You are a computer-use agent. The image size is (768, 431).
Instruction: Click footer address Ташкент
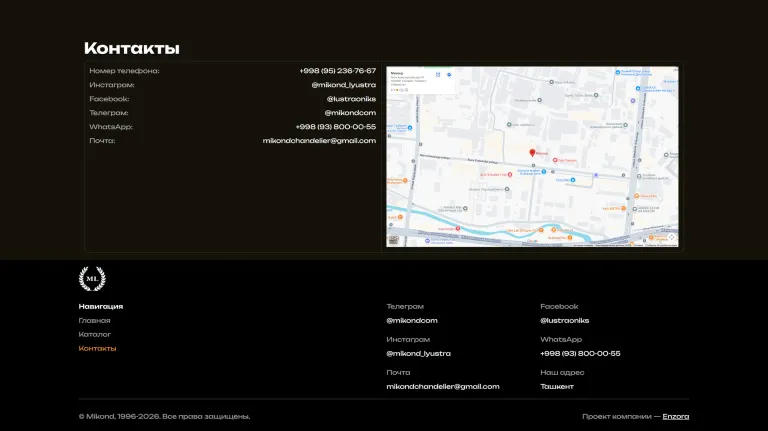[x=557, y=386]
